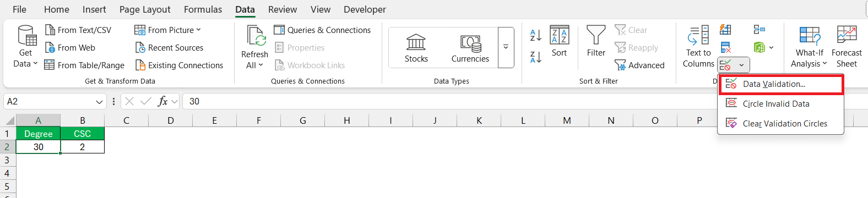Select column F header
This screenshot has width=868, height=198.
pos(259,120)
